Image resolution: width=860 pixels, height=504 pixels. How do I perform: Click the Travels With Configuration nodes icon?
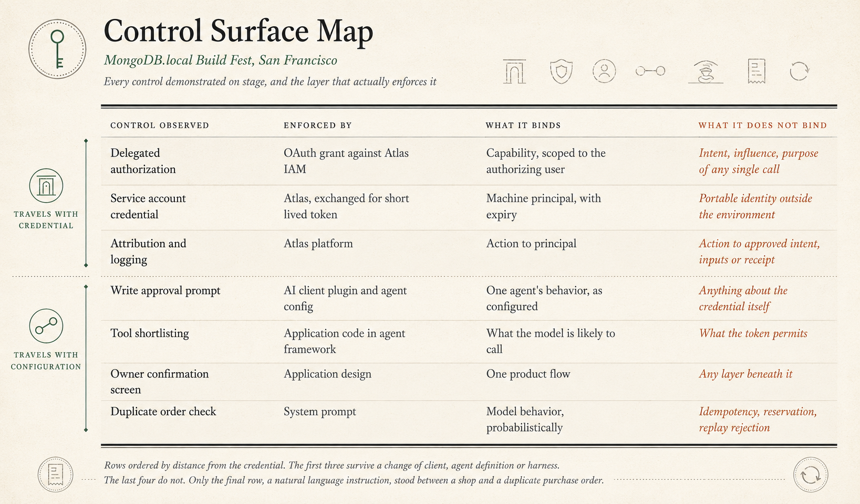click(46, 326)
